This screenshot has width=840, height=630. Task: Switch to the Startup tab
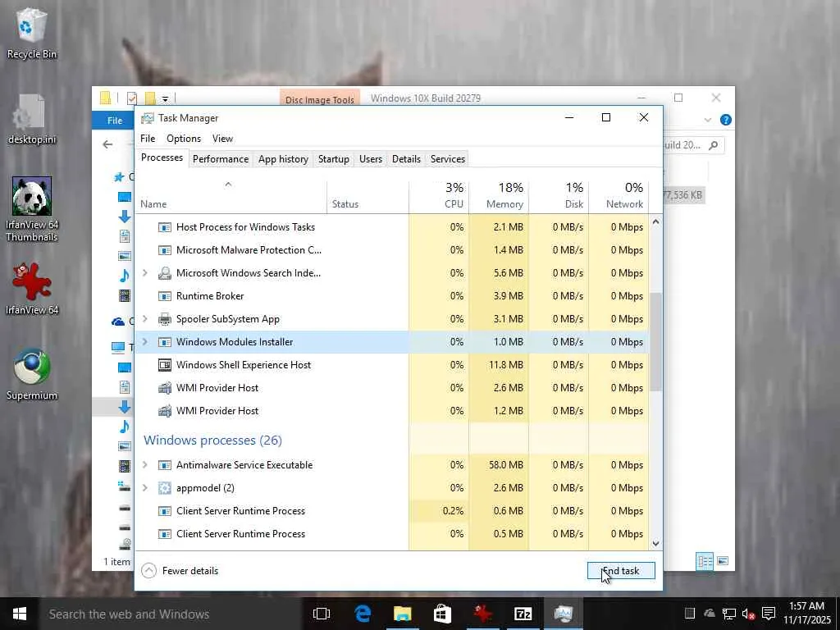tap(334, 159)
